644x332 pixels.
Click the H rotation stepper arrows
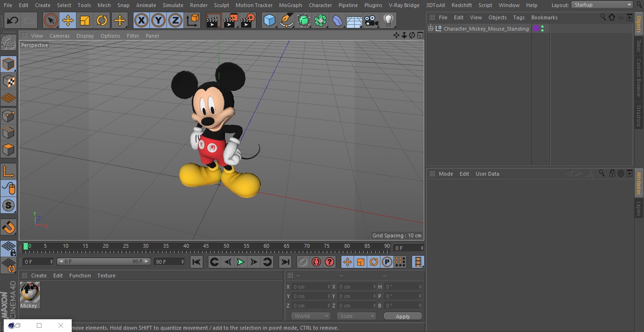pyautogui.click(x=421, y=287)
